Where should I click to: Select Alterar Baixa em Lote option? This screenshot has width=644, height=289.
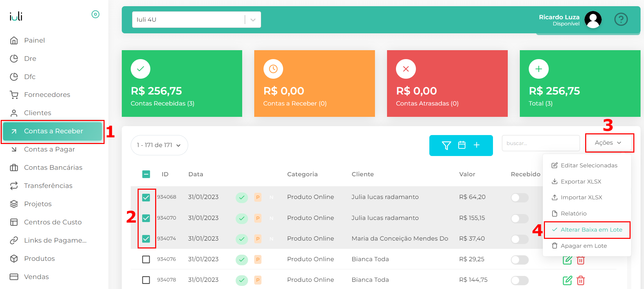(x=591, y=230)
